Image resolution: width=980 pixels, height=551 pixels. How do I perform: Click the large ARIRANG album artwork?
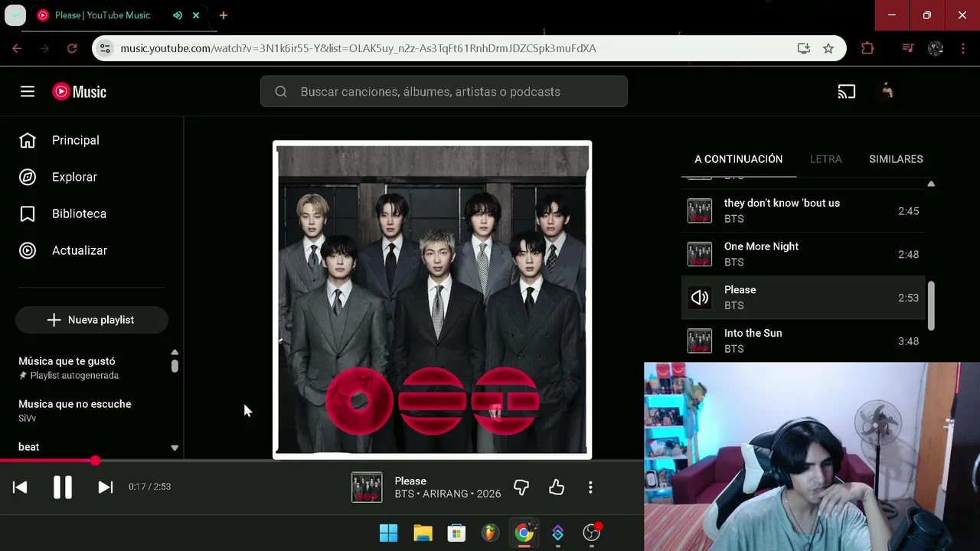pos(433,300)
